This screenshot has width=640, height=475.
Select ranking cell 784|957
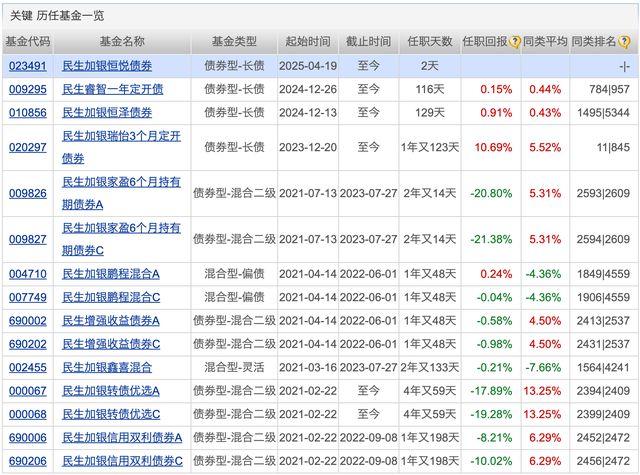pyautogui.click(x=609, y=89)
